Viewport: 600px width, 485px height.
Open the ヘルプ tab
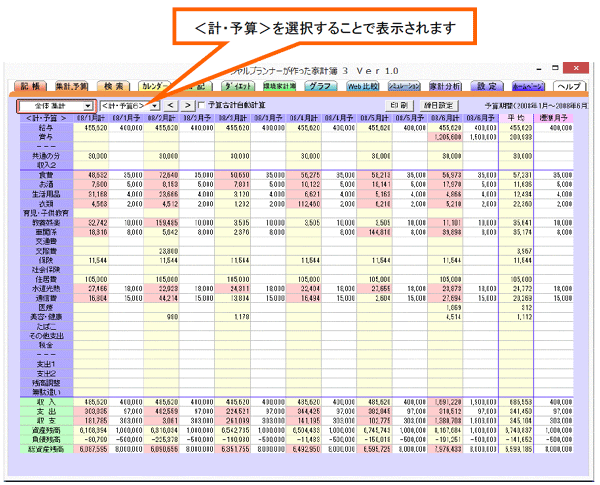[569, 86]
